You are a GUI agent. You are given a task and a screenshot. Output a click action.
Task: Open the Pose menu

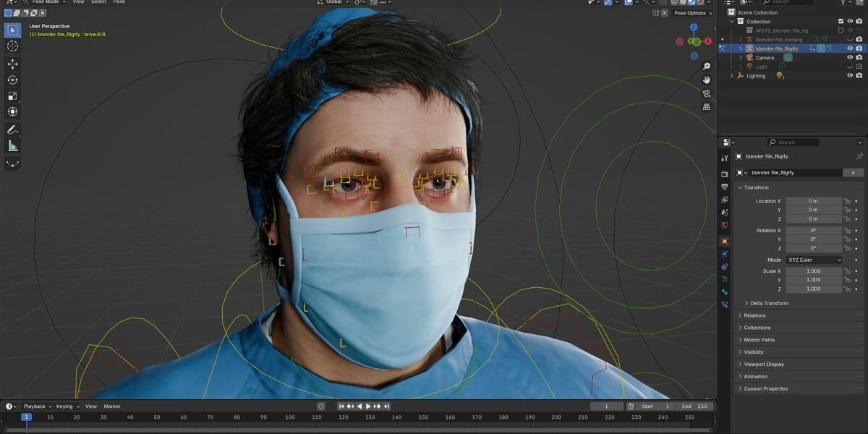pos(119,2)
